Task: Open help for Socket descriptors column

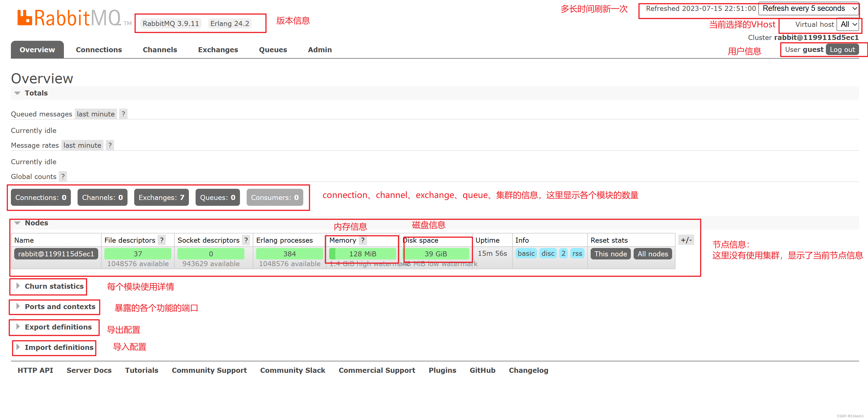Action: click(246, 240)
